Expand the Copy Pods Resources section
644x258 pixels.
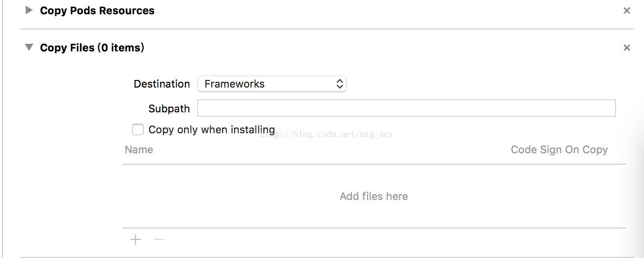pos(29,10)
